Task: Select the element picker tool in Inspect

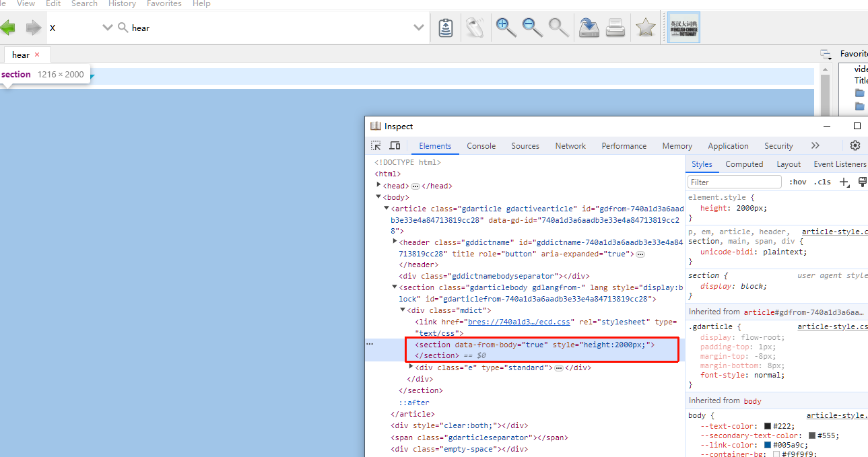Action: tap(376, 146)
